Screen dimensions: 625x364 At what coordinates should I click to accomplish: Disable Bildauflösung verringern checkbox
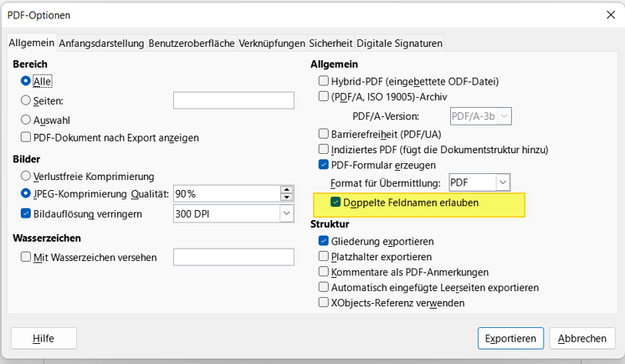pyautogui.click(x=26, y=213)
